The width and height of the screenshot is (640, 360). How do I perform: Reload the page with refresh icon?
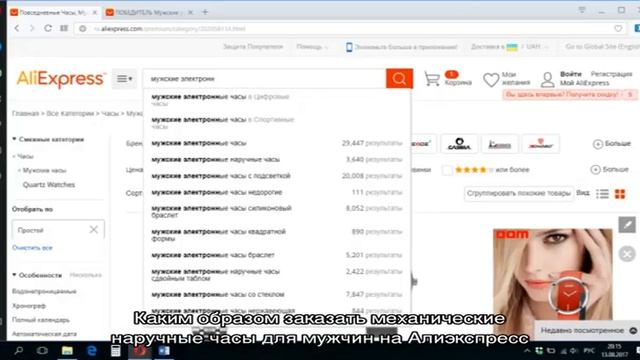[48, 28]
